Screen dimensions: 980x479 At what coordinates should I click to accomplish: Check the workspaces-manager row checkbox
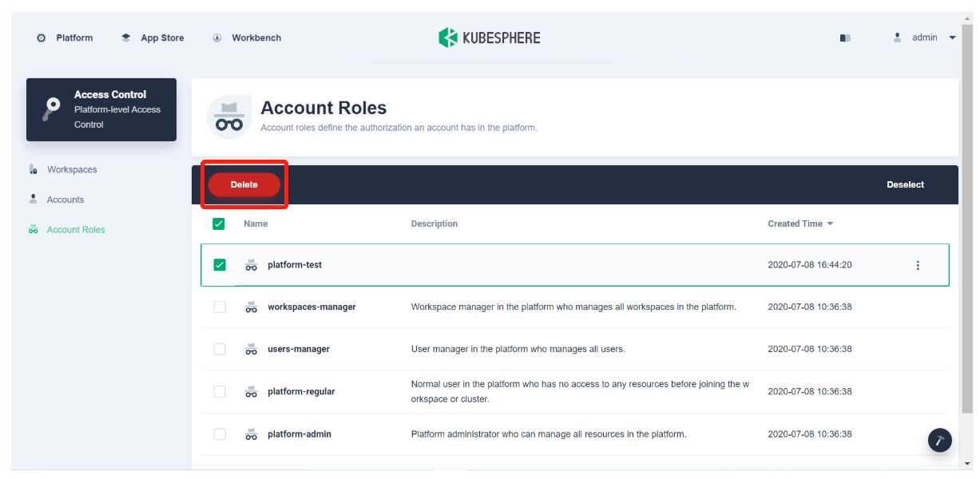pos(220,307)
